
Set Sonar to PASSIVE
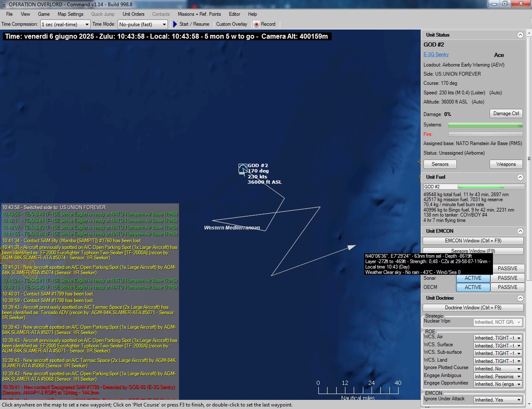507,278
